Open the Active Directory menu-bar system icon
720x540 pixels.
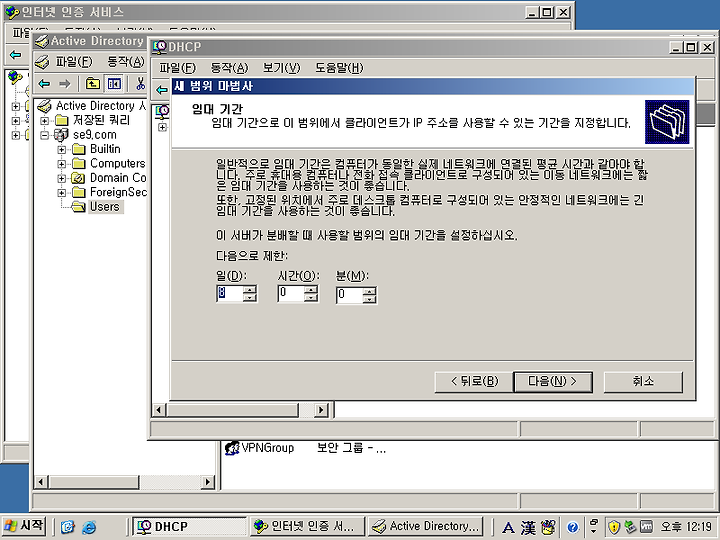[x=42, y=62]
